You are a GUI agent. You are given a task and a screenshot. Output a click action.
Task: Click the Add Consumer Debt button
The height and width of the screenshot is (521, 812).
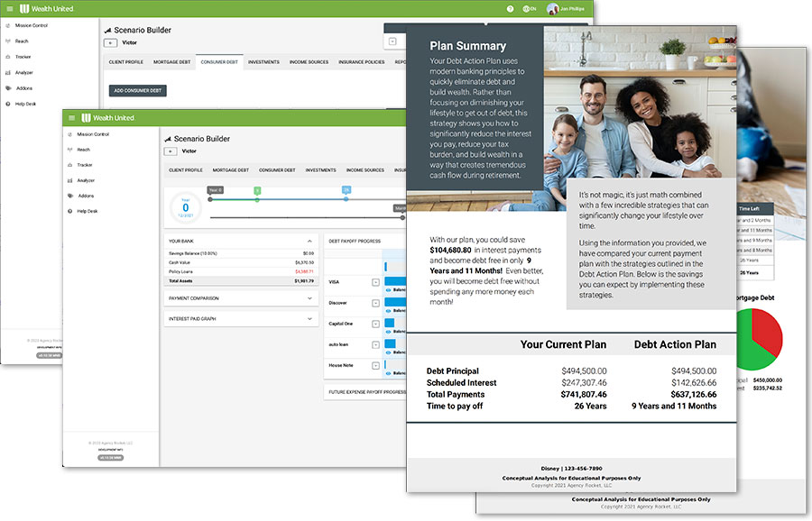tap(138, 90)
